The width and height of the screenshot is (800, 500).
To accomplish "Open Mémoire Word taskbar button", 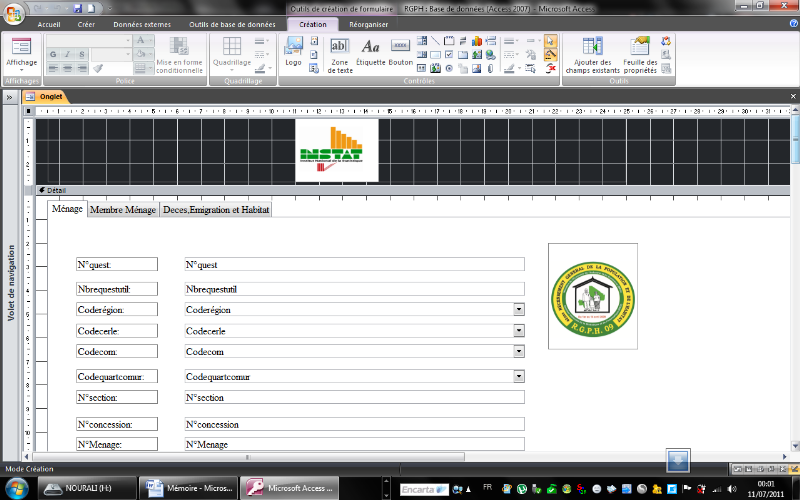I will tap(189, 488).
